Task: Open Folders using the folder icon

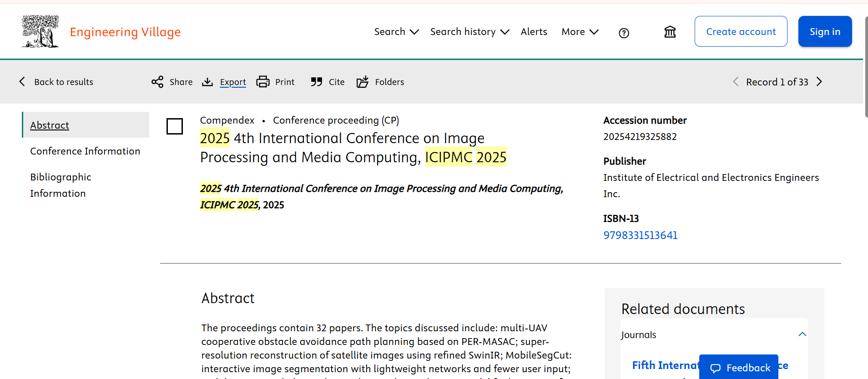Action: 363,82
